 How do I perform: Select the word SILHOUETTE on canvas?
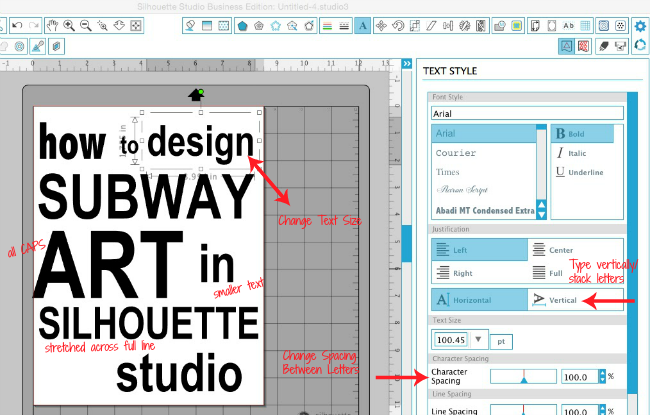pyautogui.click(x=149, y=323)
